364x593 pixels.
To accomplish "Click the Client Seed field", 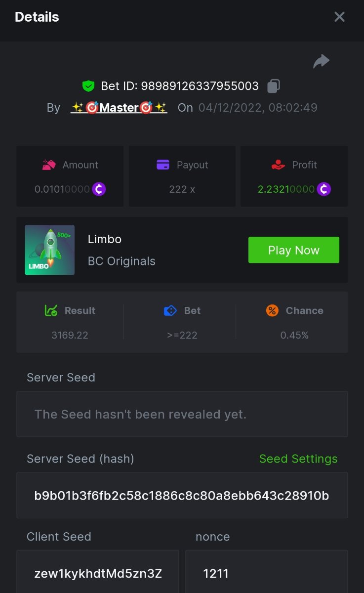I will point(98,573).
